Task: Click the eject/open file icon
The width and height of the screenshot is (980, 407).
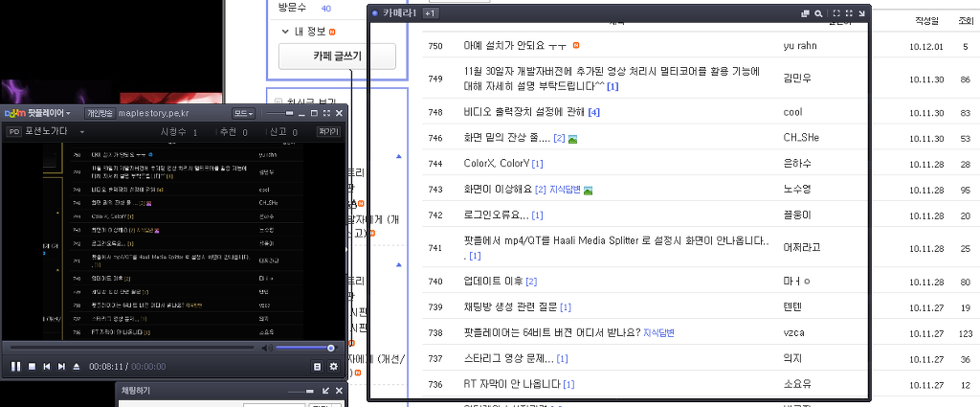Action: click(x=77, y=366)
